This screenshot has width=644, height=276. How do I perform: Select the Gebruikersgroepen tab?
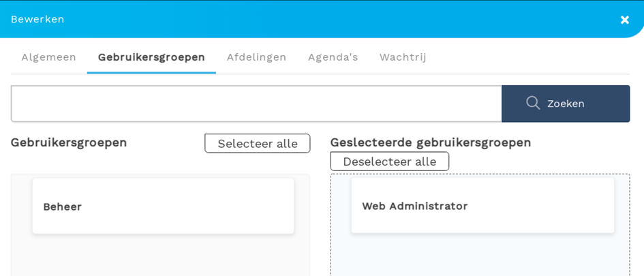tap(151, 57)
